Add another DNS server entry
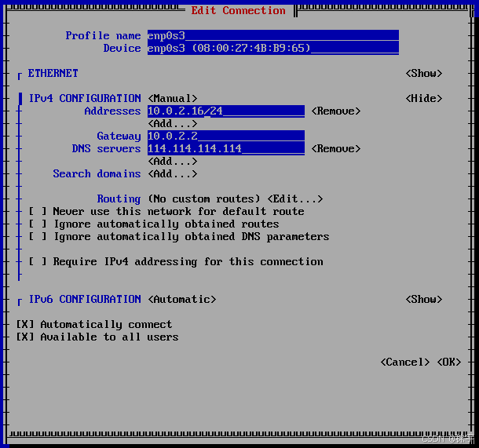The image size is (479, 448). (173, 161)
